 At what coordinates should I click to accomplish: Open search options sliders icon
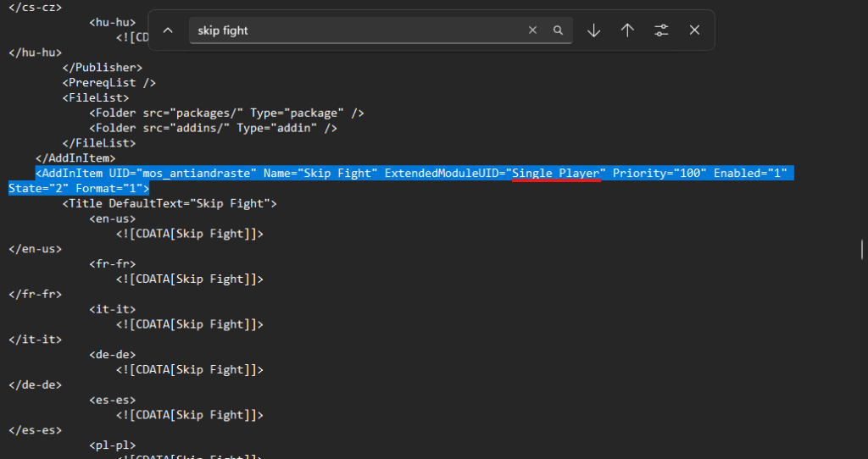(x=661, y=30)
